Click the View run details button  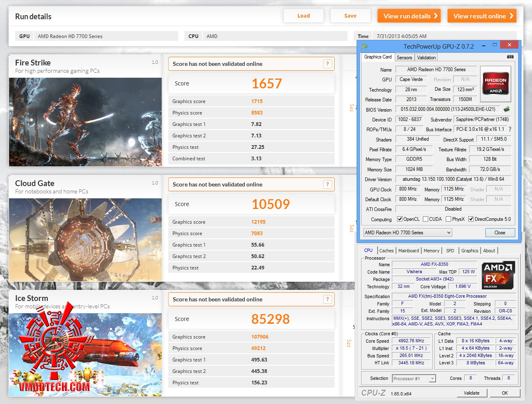coord(409,16)
